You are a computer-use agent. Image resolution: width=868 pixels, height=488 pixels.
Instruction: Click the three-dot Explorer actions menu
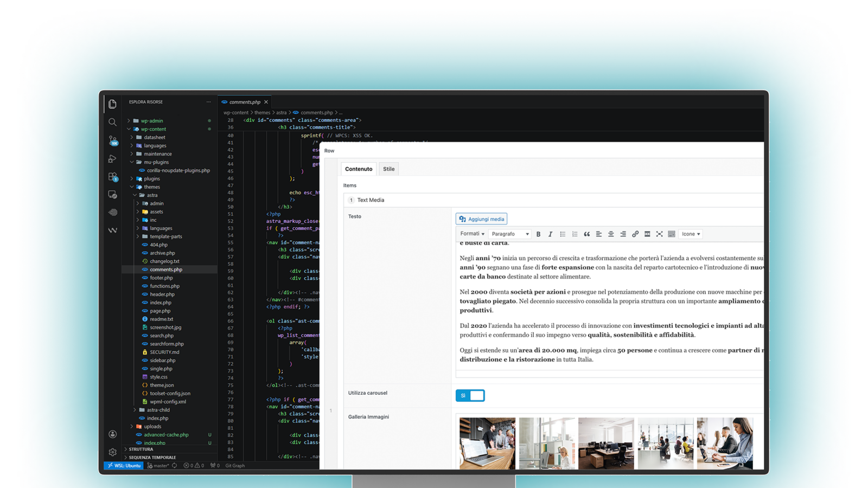(208, 102)
